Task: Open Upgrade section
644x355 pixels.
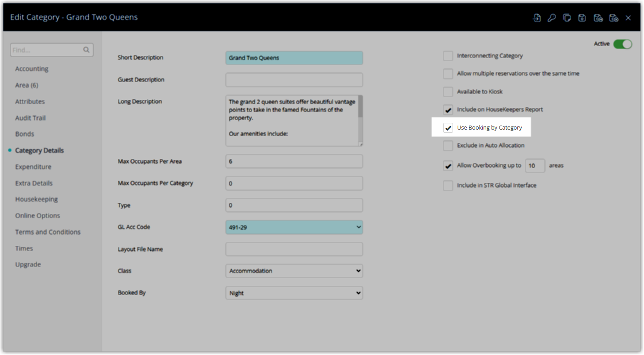Action: tap(28, 264)
